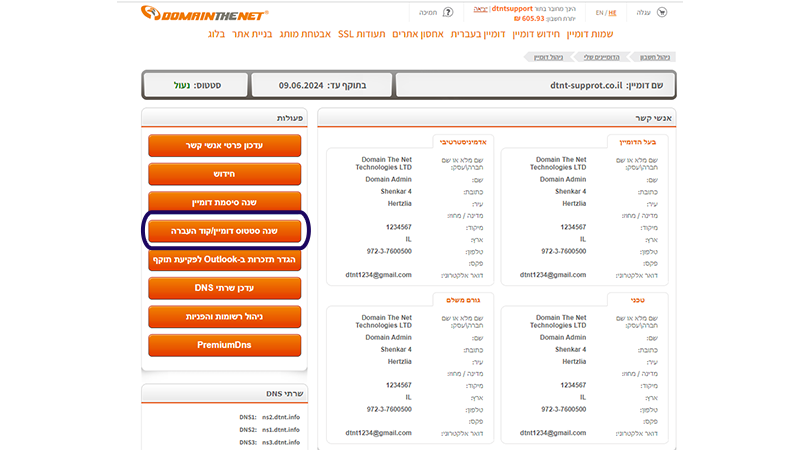Click the תמיכה support label

[x=428, y=13]
